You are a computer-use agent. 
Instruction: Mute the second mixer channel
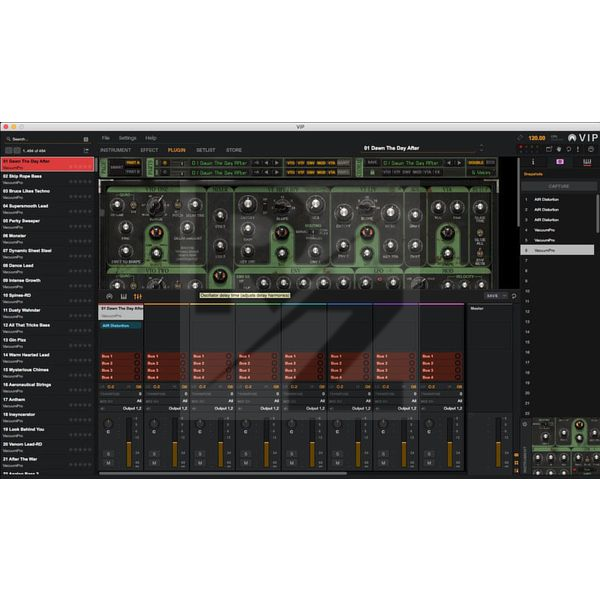(x=154, y=463)
